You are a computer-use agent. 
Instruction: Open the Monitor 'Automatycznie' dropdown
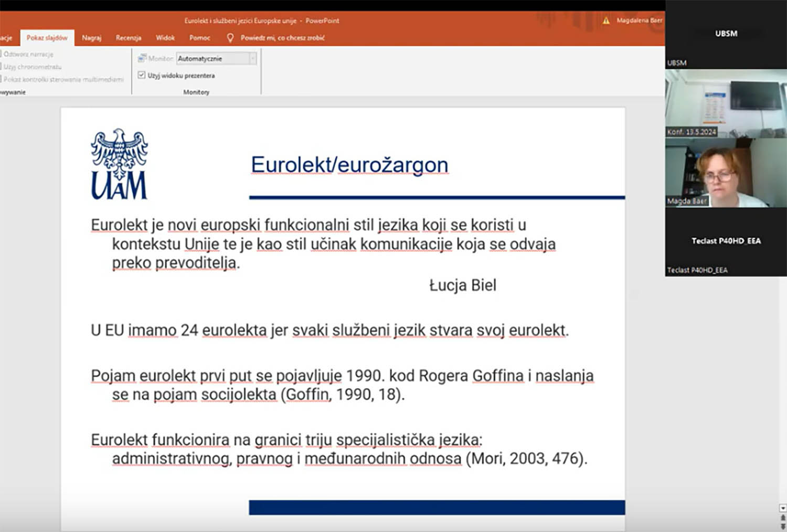tap(252, 58)
